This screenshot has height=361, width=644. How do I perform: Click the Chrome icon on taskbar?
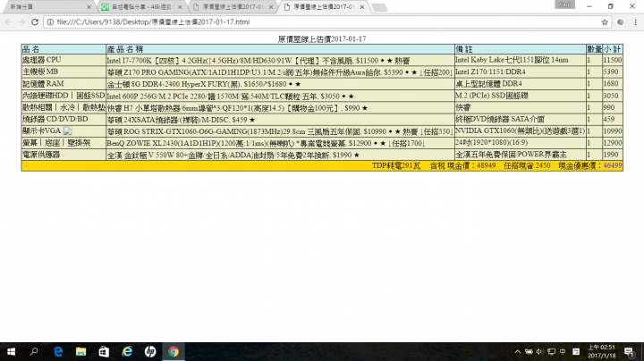pyautogui.click(x=174, y=351)
